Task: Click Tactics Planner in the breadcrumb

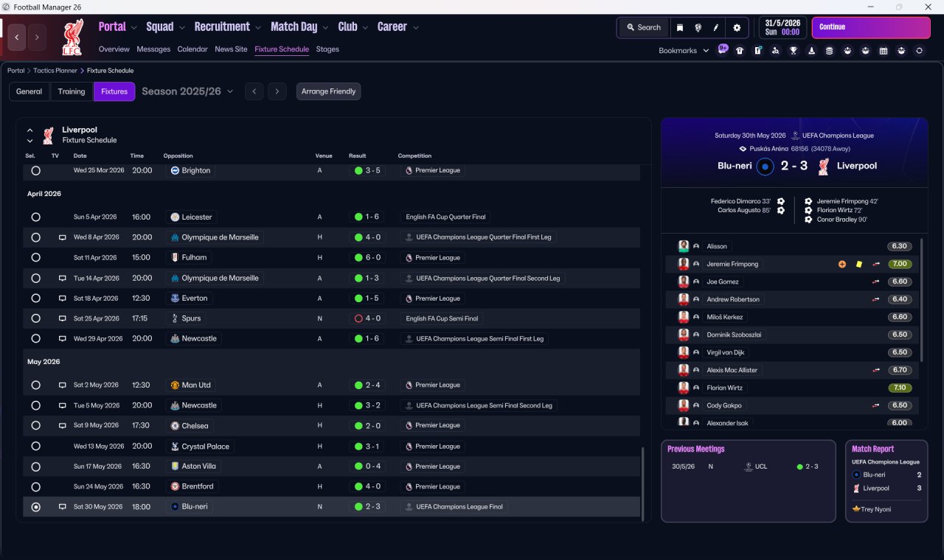Action: coord(55,71)
